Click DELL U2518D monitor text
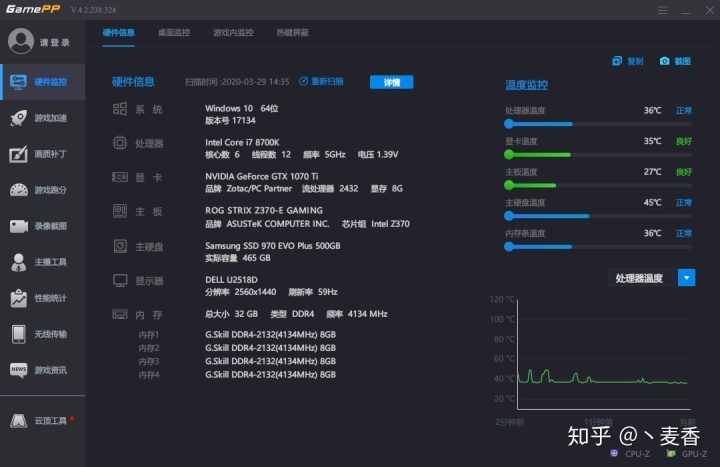Viewport: 720px width, 467px height. [x=231, y=280]
